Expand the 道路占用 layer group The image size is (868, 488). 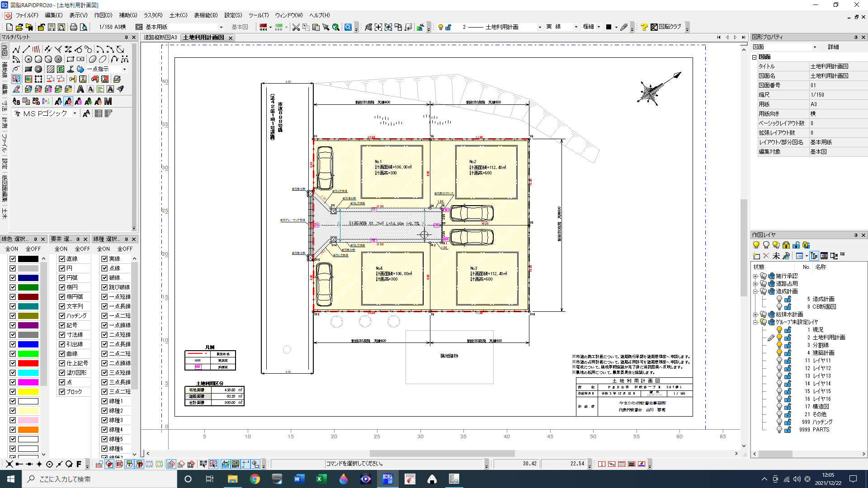tap(755, 284)
